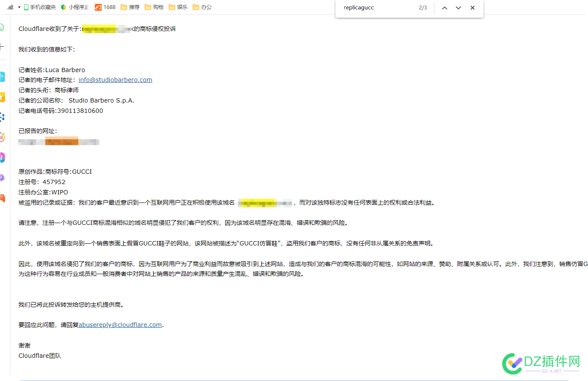Click the reporter name line Luca Barbero
The height and width of the screenshot is (381, 588).
coord(52,70)
